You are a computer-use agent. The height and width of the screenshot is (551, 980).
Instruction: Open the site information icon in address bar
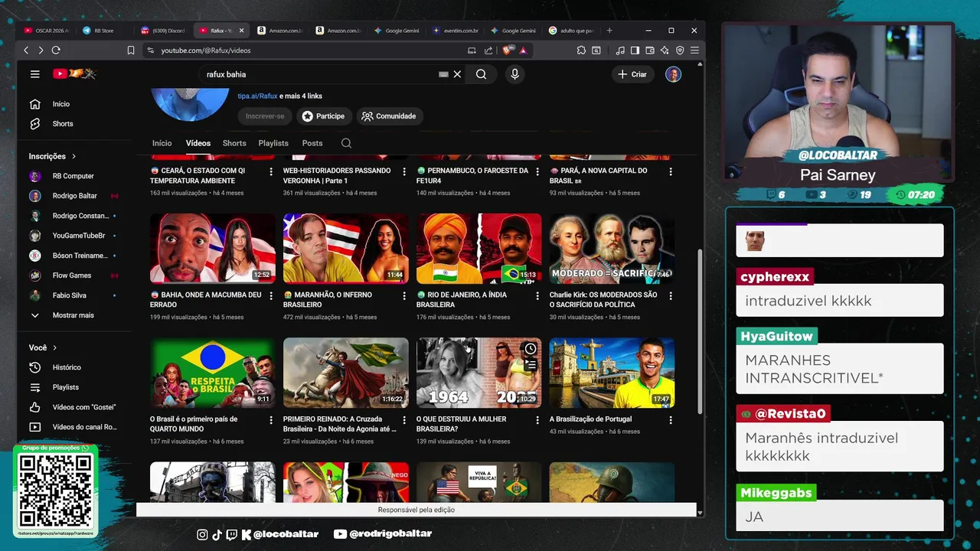click(x=151, y=51)
